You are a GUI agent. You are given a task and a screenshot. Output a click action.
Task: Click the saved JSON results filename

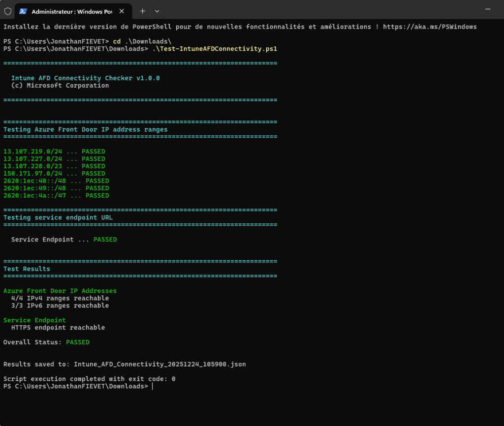[159, 364]
